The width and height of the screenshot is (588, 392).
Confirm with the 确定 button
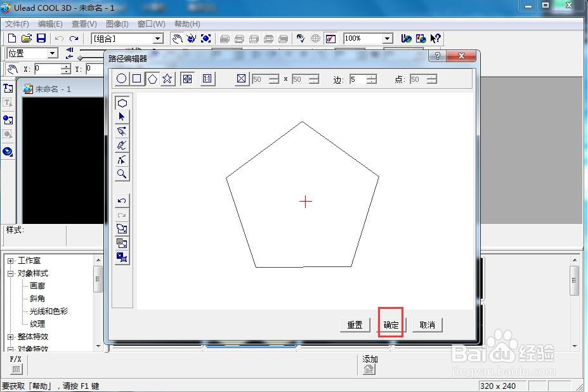[391, 325]
